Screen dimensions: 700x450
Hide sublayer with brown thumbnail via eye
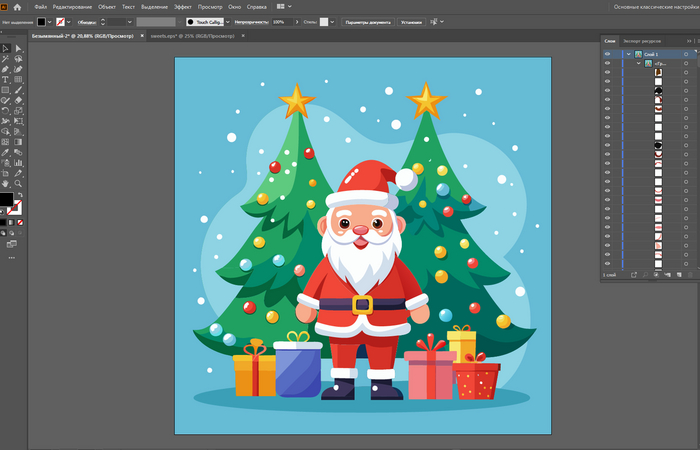click(x=607, y=72)
